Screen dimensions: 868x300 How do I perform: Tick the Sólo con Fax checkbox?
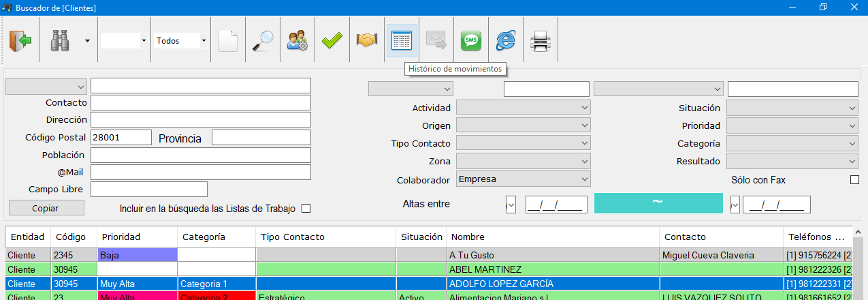click(x=855, y=180)
